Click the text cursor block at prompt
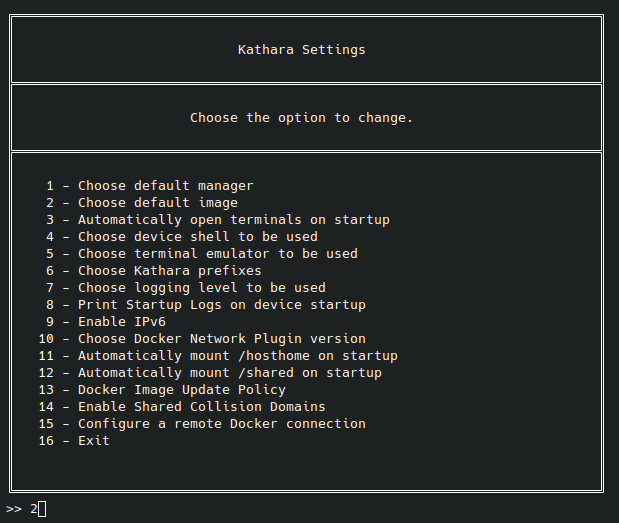 coord(42,509)
